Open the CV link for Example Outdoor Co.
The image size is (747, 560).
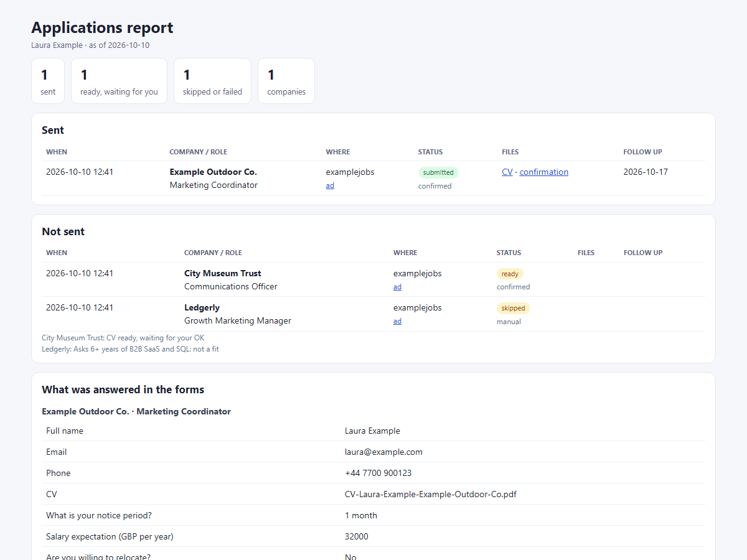[507, 172]
